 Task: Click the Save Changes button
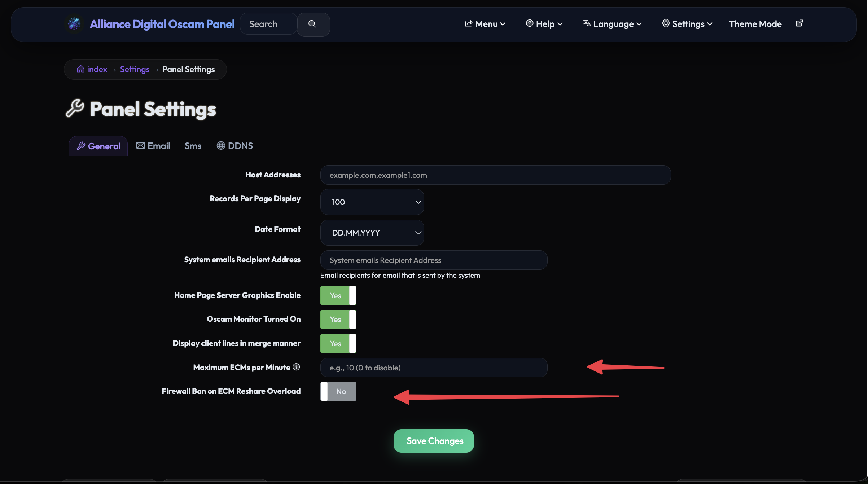click(433, 441)
